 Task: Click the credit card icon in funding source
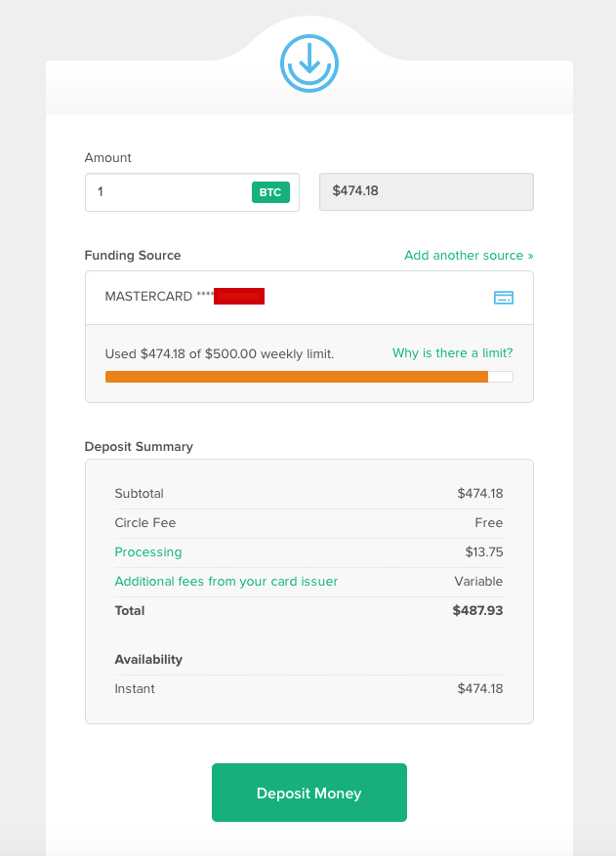click(503, 298)
